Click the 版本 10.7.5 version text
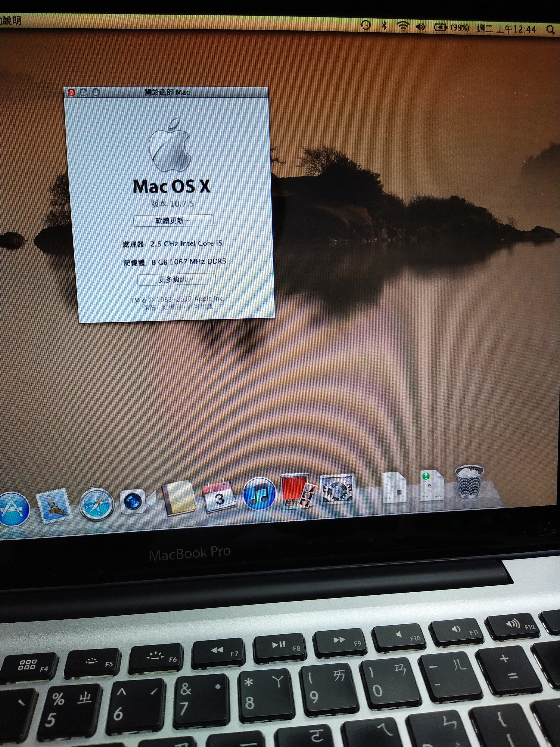This screenshot has width=560, height=747. 172,204
